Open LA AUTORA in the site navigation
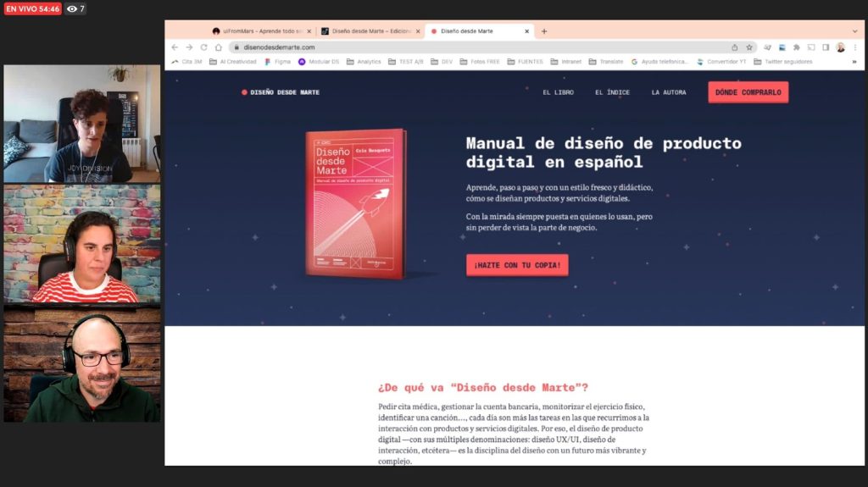Screen dimensions: 868x487 [669, 92]
